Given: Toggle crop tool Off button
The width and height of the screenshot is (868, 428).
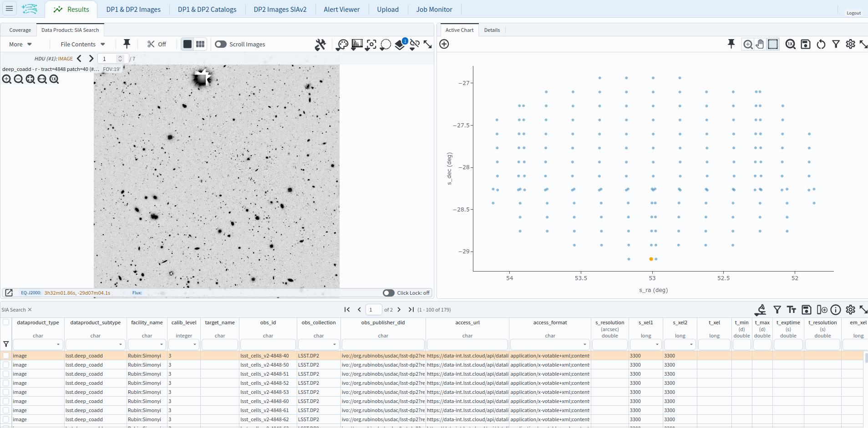Looking at the screenshot, I should point(157,44).
